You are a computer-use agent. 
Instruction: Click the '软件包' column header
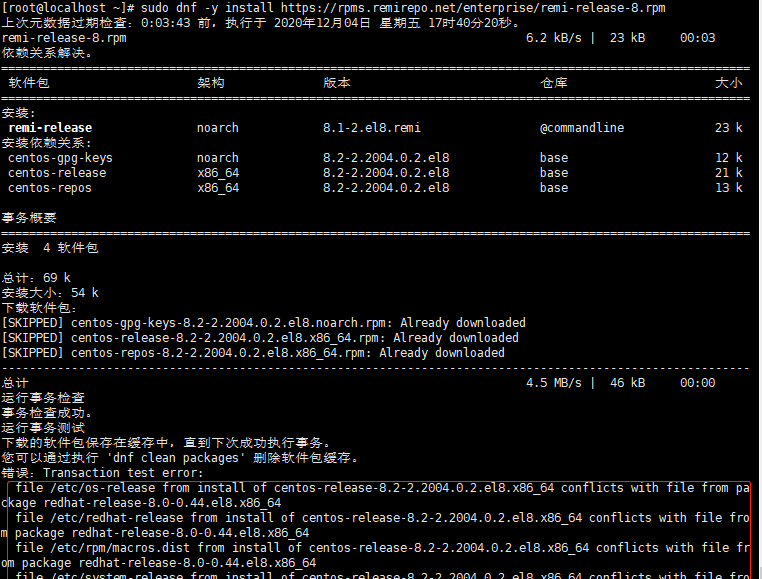pyautogui.click(x=29, y=83)
